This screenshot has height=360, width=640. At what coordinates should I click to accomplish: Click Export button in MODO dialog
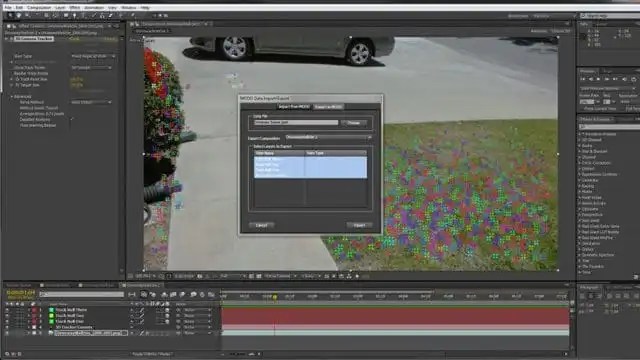click(359, 225)
